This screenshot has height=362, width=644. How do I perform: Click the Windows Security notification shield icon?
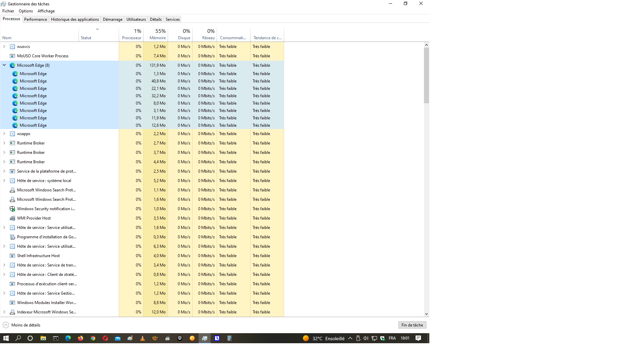12,209
